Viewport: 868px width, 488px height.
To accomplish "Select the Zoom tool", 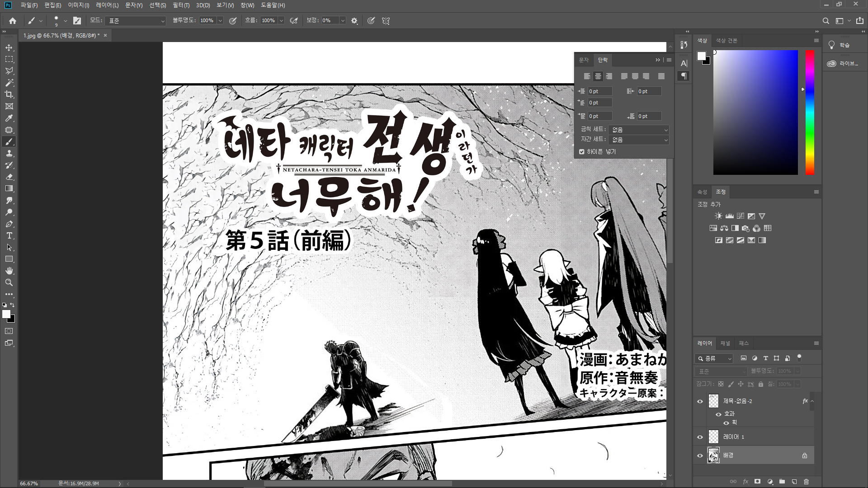I will (9, 282).
